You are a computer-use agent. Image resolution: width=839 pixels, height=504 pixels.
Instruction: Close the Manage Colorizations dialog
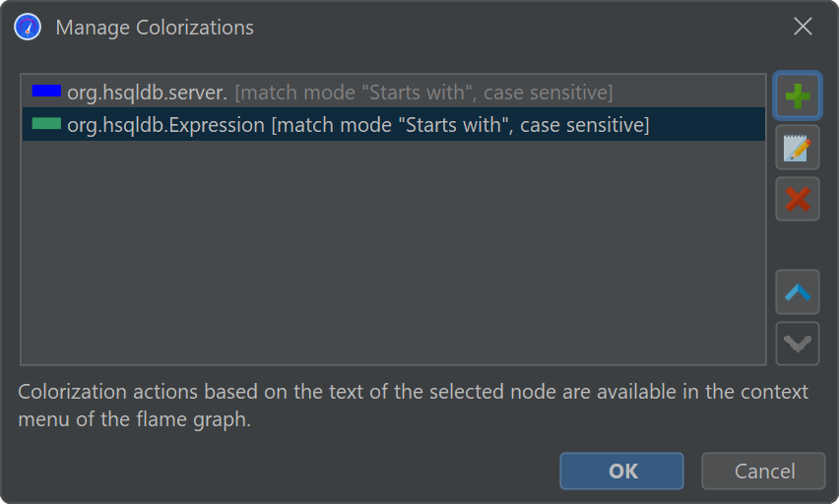803,28
